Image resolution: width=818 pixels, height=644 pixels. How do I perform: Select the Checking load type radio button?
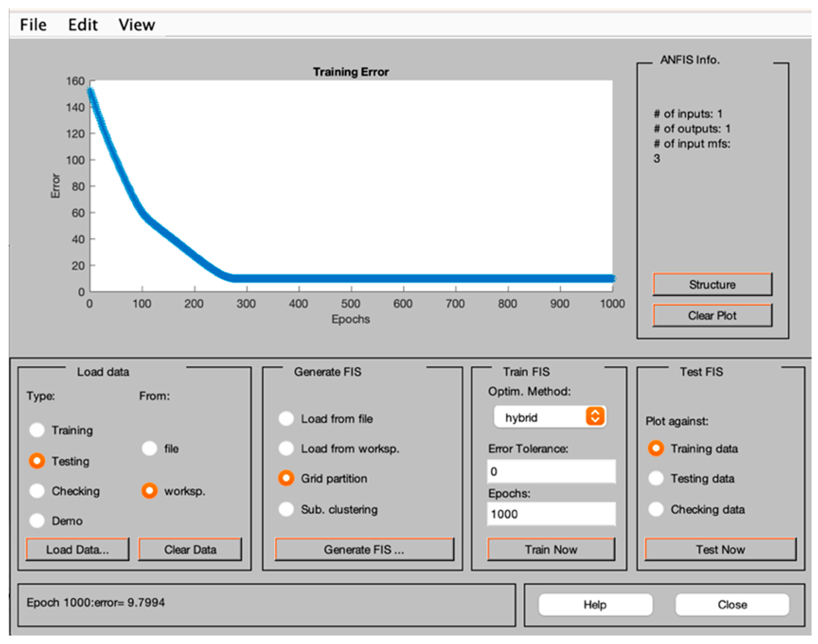[x=37, y=490]
